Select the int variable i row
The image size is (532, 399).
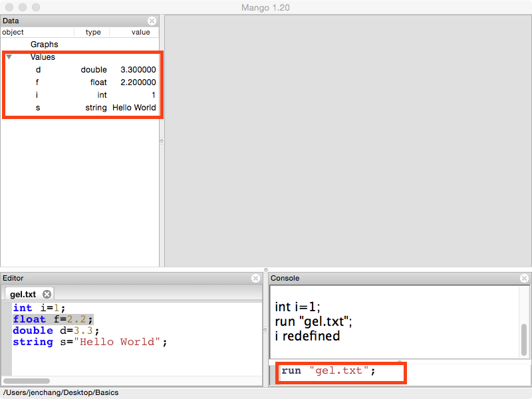(x=80, y=95)
